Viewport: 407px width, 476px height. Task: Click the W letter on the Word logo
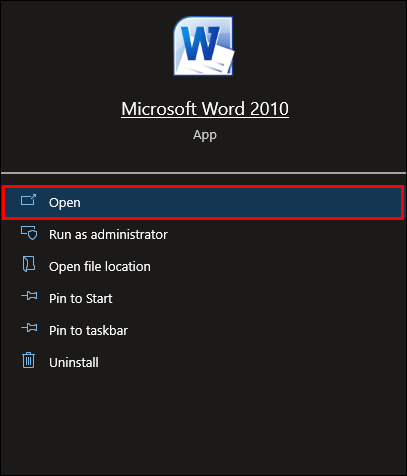[200, 44]
